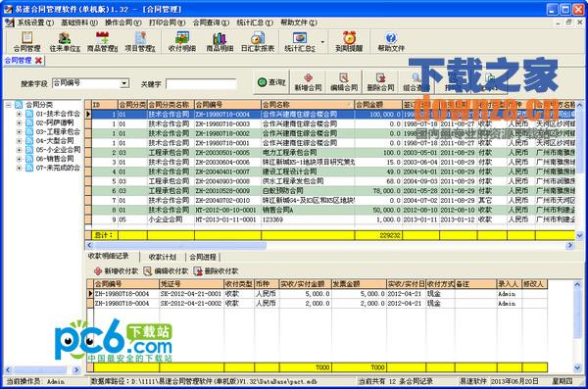Sort by 合同分类名称 column header
The image size is (588, 389).
pyautogui.click(x=171, y=104)
